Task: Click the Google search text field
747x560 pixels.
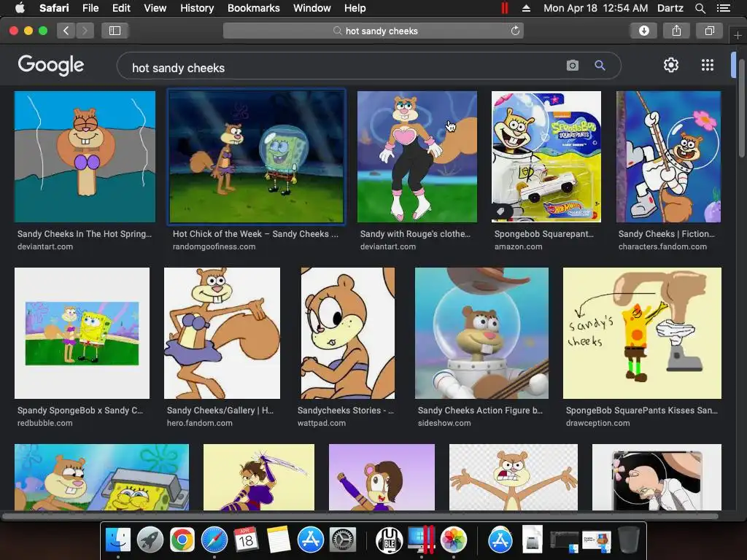Action: click(343, 68)
